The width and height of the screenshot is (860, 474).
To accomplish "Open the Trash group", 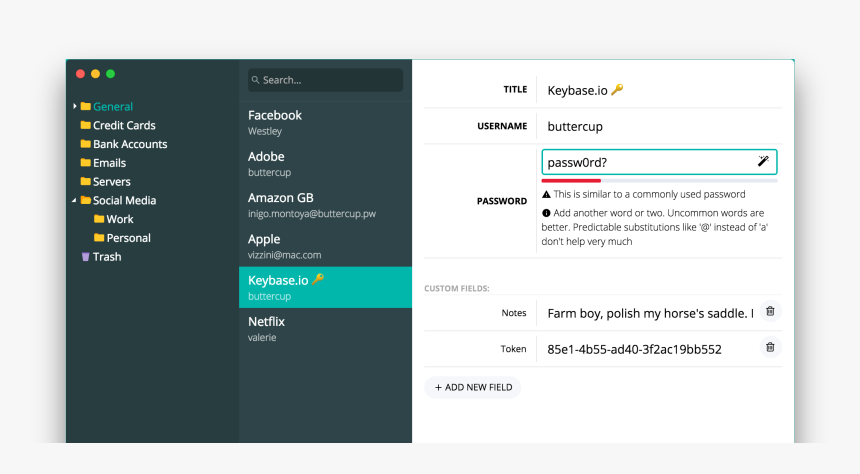I will click(x=107, y=257).
